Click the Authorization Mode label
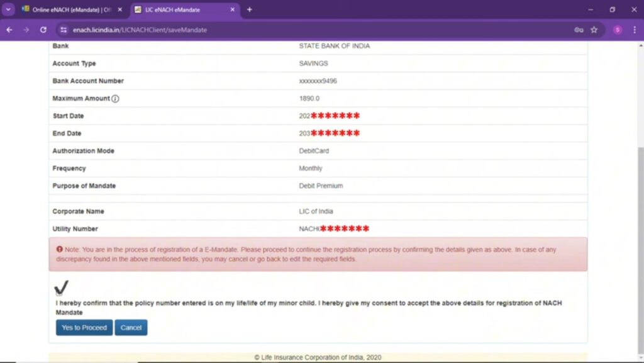Screen dimensions: 644x363 pos(84,151)
